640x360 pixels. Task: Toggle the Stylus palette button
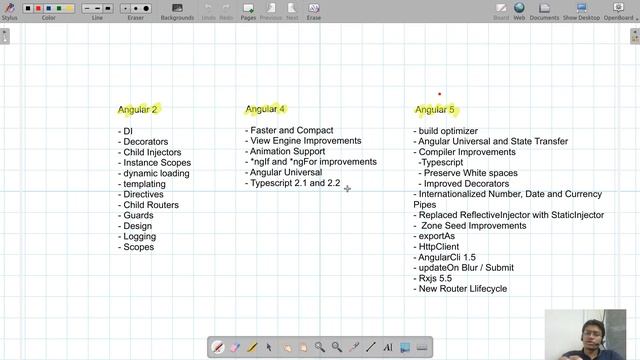9,11
